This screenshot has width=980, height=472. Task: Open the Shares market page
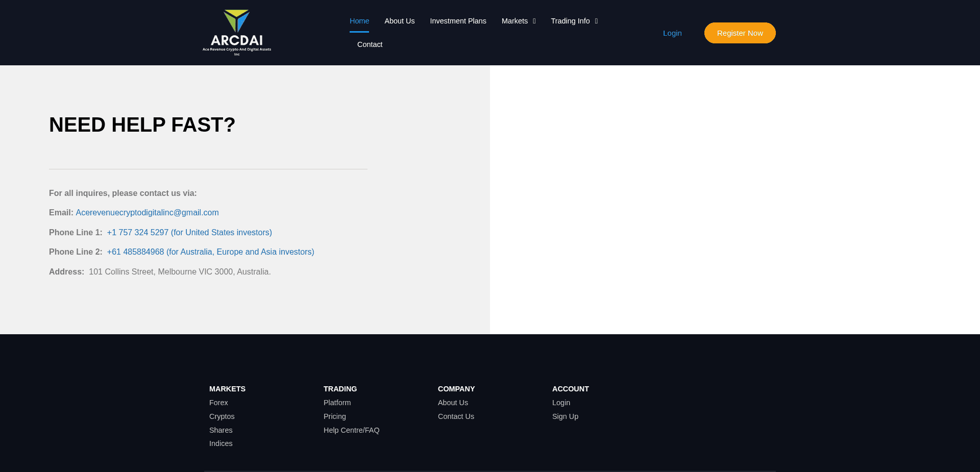pos(220,430)
